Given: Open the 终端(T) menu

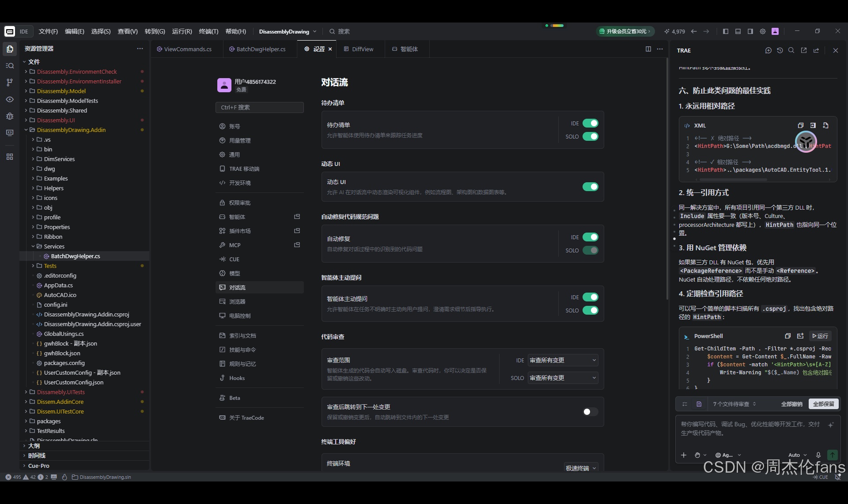Looking at the screenshot, I should click(x=208, y=31).
